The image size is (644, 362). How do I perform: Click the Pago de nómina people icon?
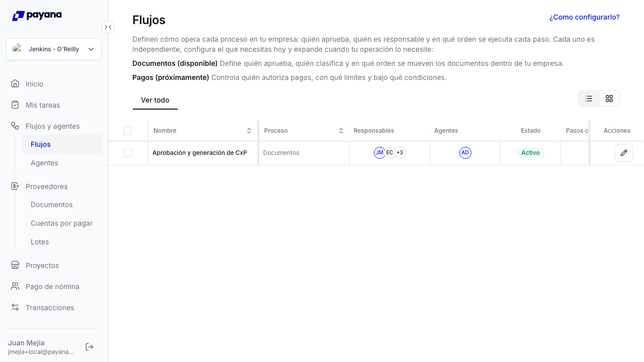(15, 287)
